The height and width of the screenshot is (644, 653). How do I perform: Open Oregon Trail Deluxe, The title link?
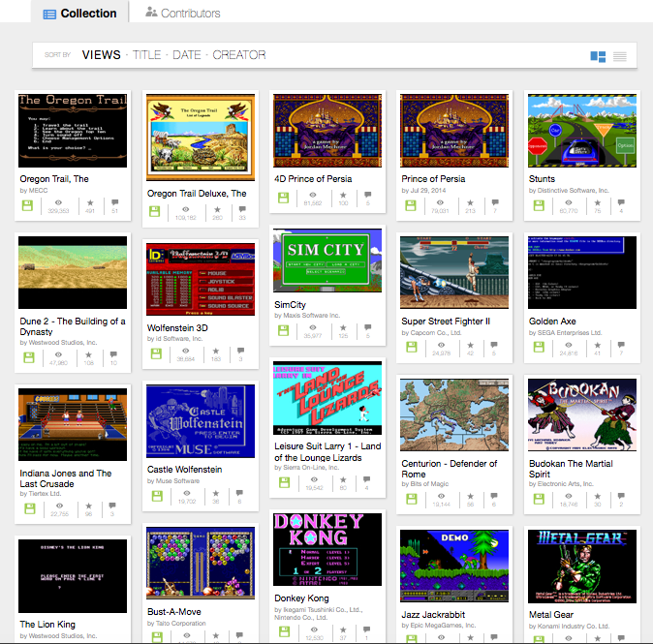point(197,194)
